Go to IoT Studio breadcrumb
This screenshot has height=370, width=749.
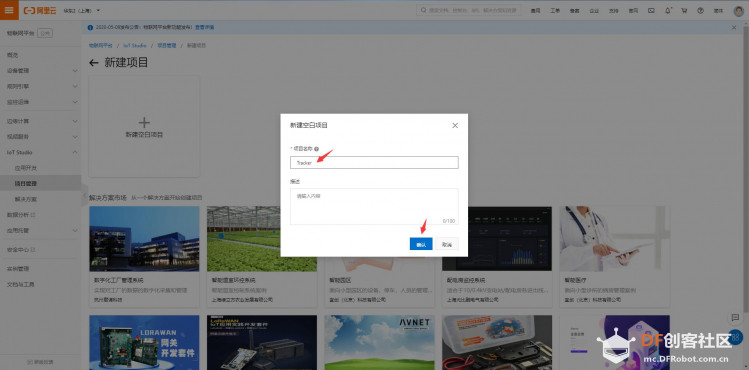135,45
